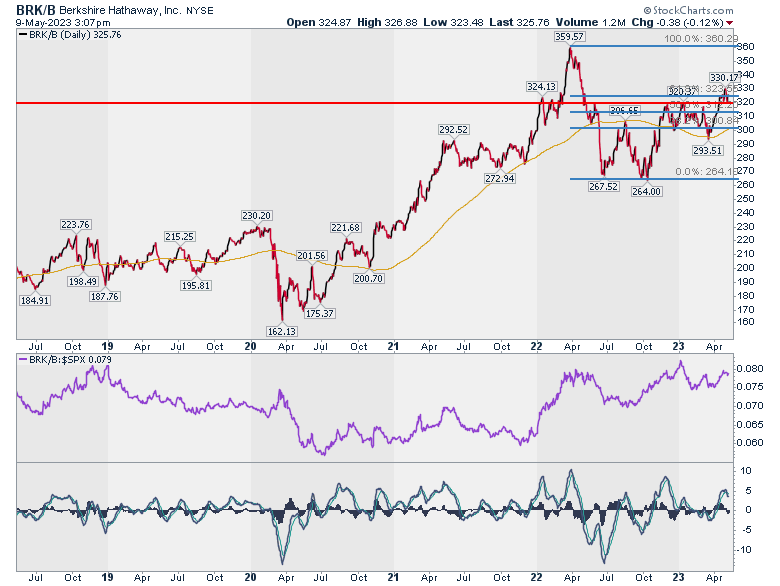
Task: Click the 0.080 ratio axis tick
Action: (749, 369)
